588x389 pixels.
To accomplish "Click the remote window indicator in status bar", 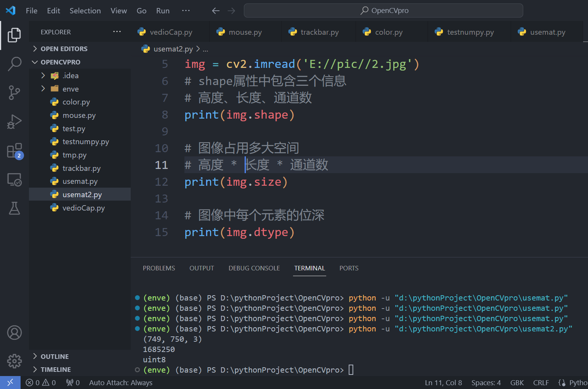I will pos(10,383).
